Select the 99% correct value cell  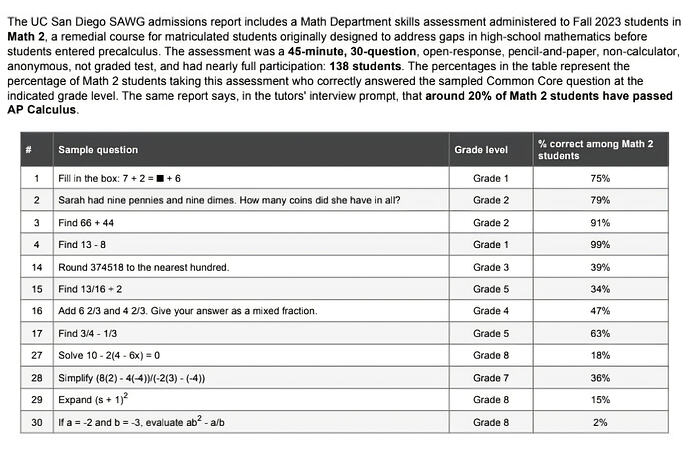(x=601, y=245)
